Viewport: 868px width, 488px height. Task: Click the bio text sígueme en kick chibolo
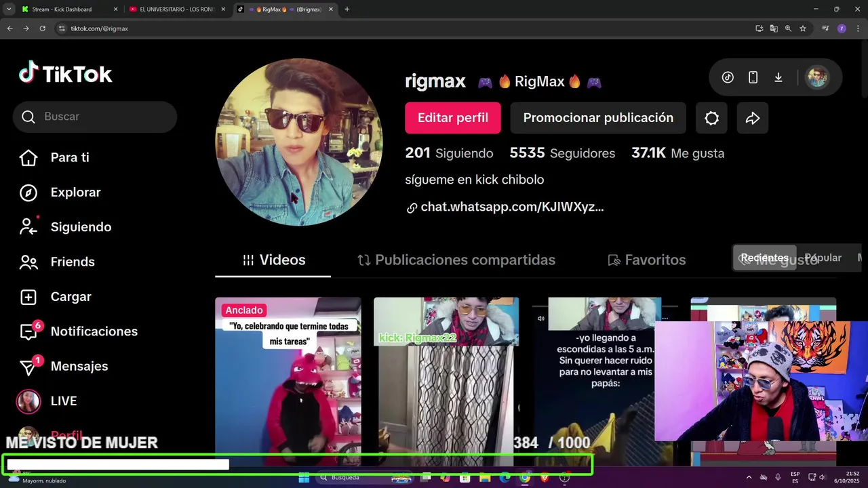(x=475, y=180)
